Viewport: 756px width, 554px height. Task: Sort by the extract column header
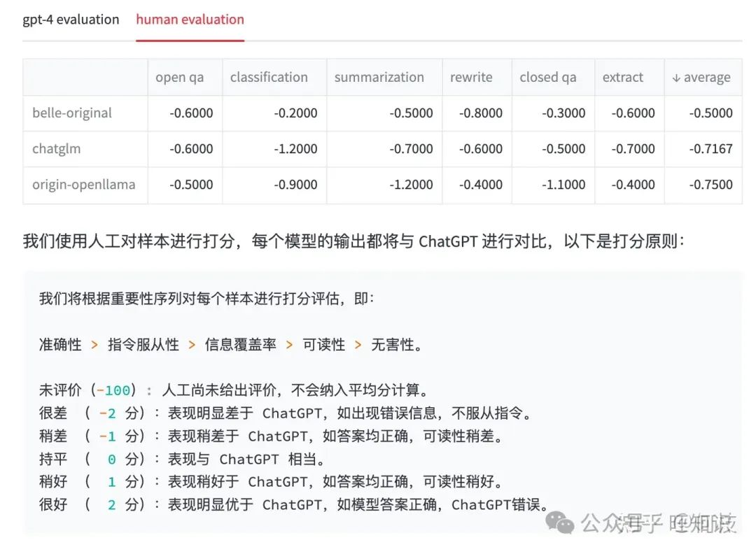(623, 77)
